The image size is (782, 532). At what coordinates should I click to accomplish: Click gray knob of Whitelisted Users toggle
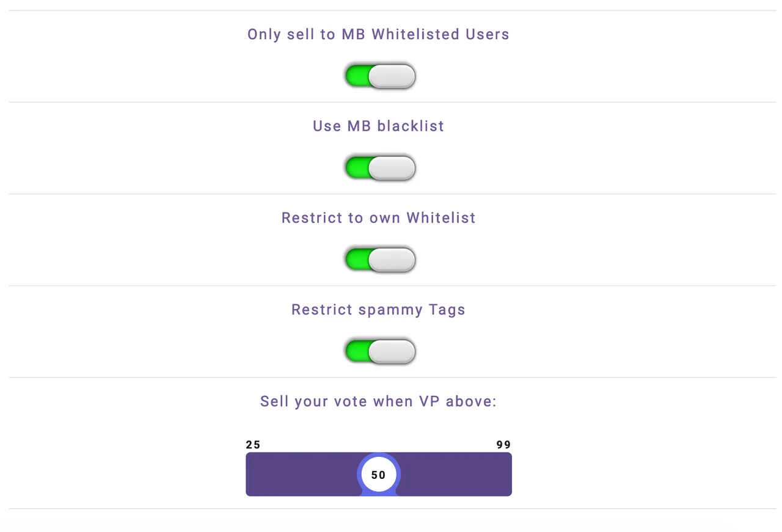coord(392,76)
